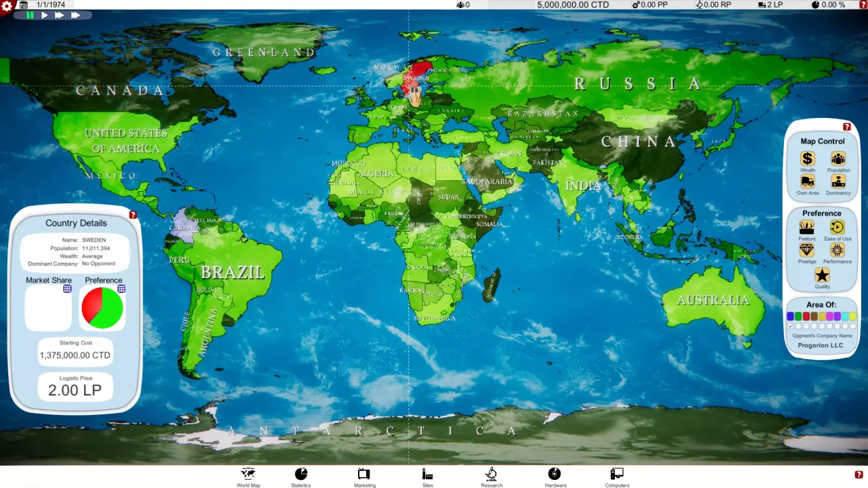
Task: Select the Performance chip icon
Action: (837, 251)
